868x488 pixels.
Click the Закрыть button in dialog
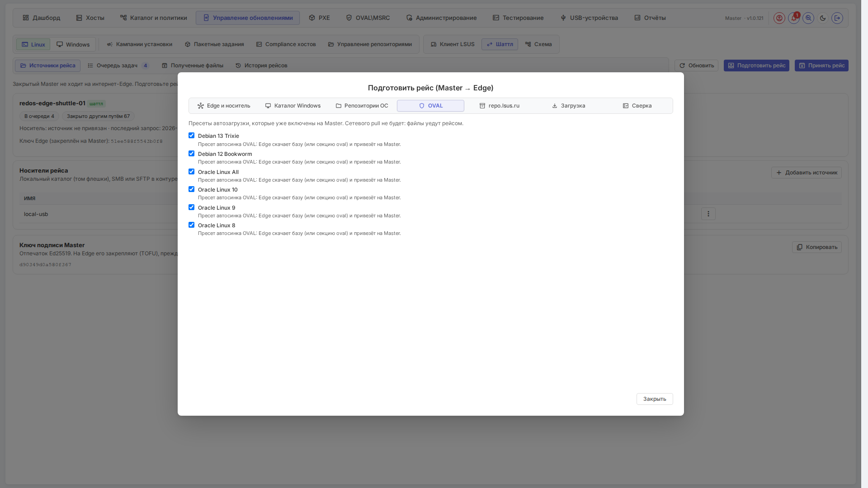655,399
